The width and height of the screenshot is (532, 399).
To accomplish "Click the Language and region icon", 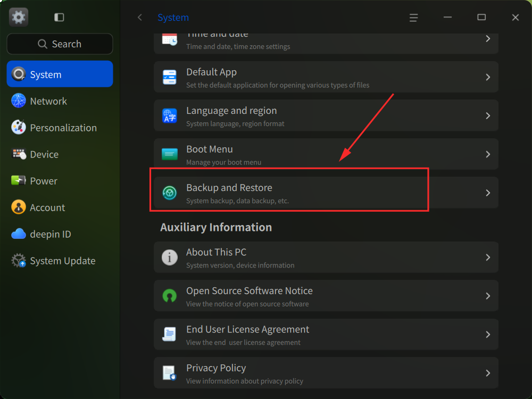I will pos(169,115).
